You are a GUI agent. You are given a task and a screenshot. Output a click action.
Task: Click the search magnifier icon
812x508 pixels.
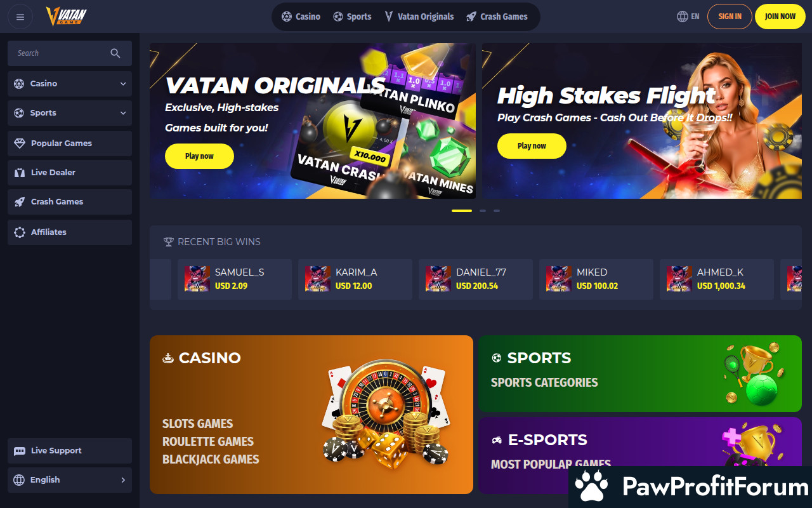coord(115,53)
